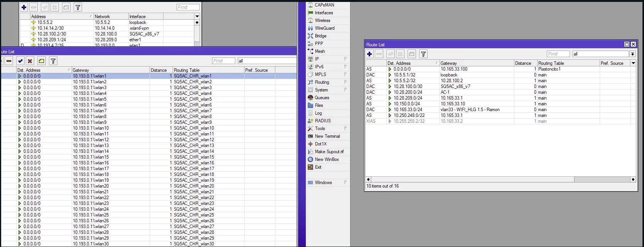Select 10.150.0.0/24 route row

point(501,104)
